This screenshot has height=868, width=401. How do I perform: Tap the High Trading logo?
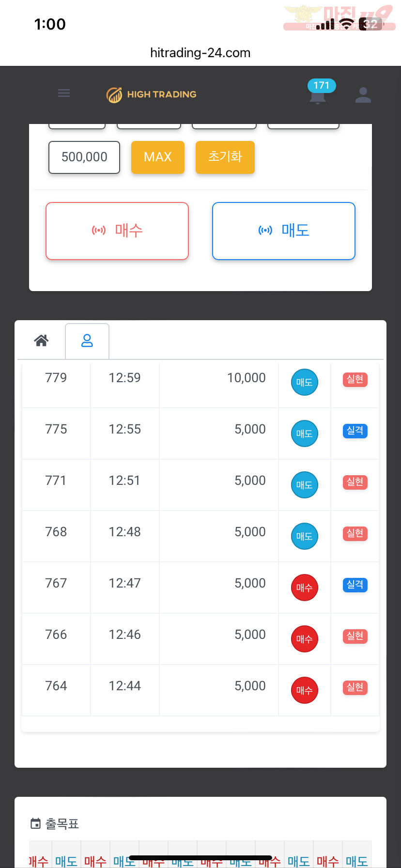(x=152, y=94)
